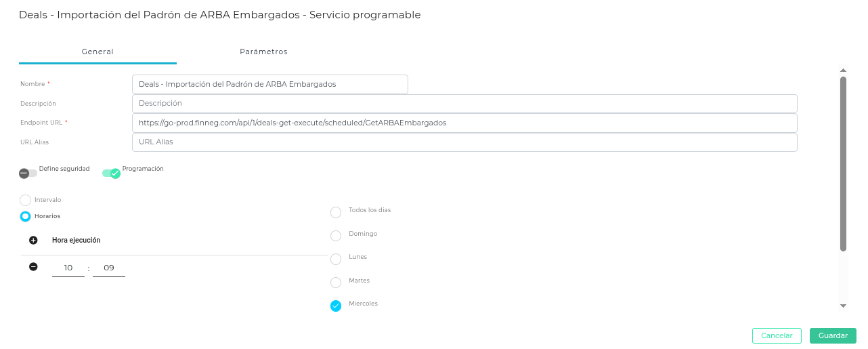Toggle the Define seguridad switch
This screenshot has height=349, width=868.
click(x=28, y=173)
